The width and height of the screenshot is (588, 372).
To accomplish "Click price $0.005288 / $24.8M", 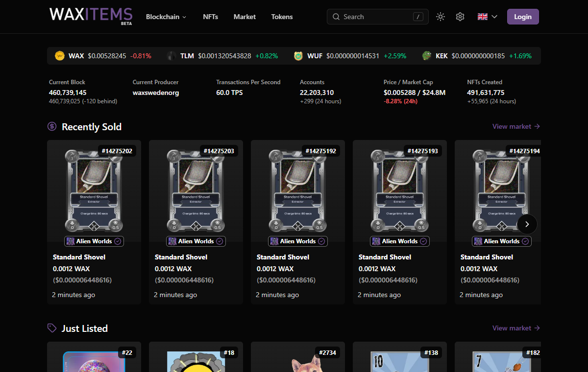I will [415, 93].
